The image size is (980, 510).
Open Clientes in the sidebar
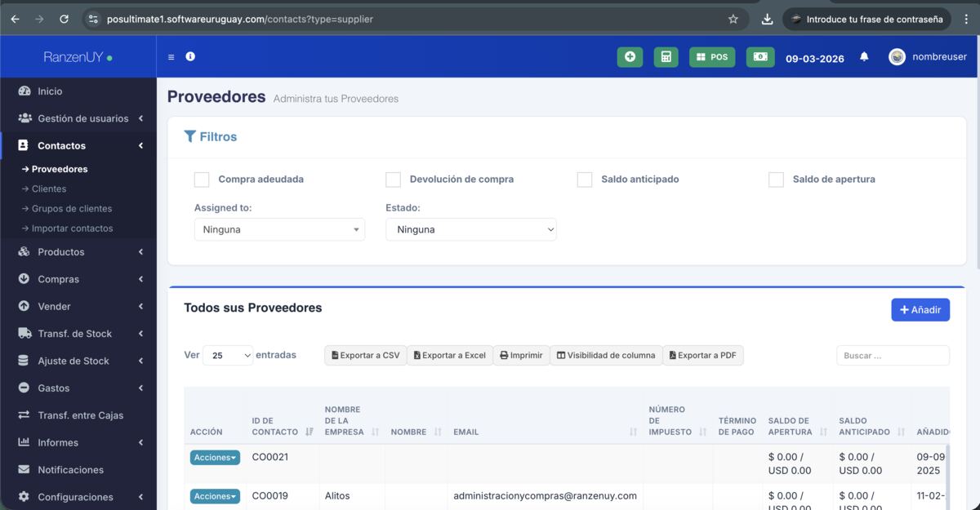click(x=49, y=188)
